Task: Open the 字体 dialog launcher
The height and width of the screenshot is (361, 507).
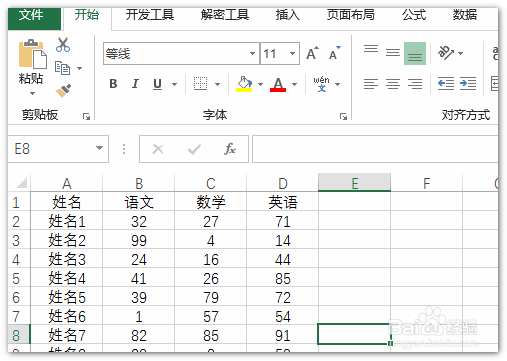Action: [343, 116]
